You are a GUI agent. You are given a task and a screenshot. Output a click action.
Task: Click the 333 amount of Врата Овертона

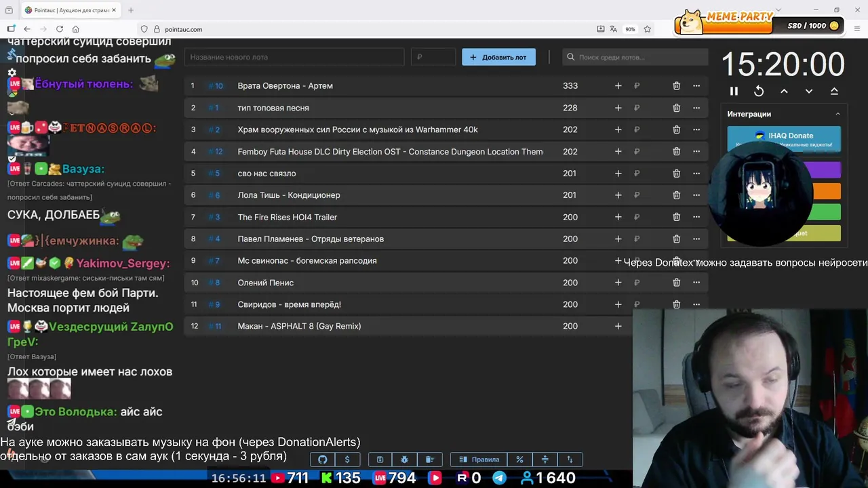[570, 86]
